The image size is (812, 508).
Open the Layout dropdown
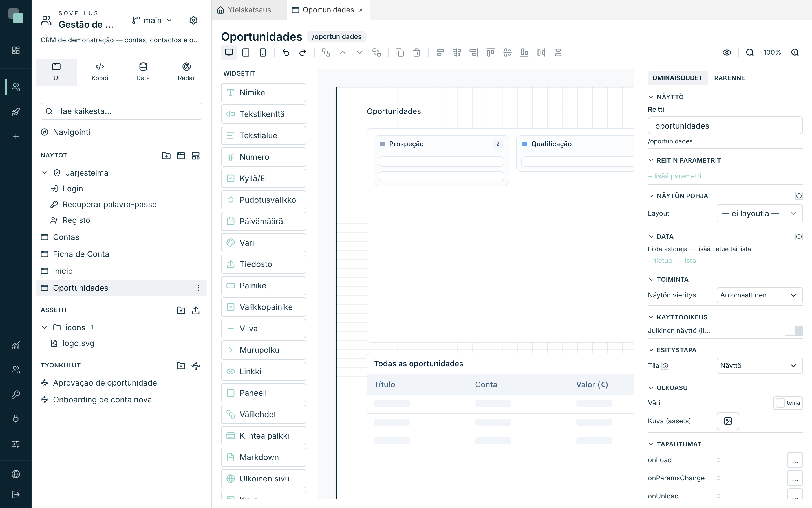(760, 213)
